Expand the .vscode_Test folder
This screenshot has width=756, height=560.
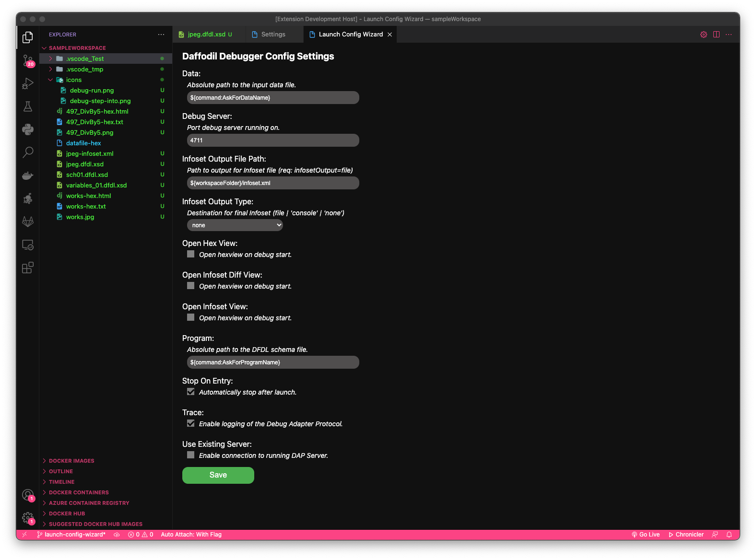click(106, 58)
